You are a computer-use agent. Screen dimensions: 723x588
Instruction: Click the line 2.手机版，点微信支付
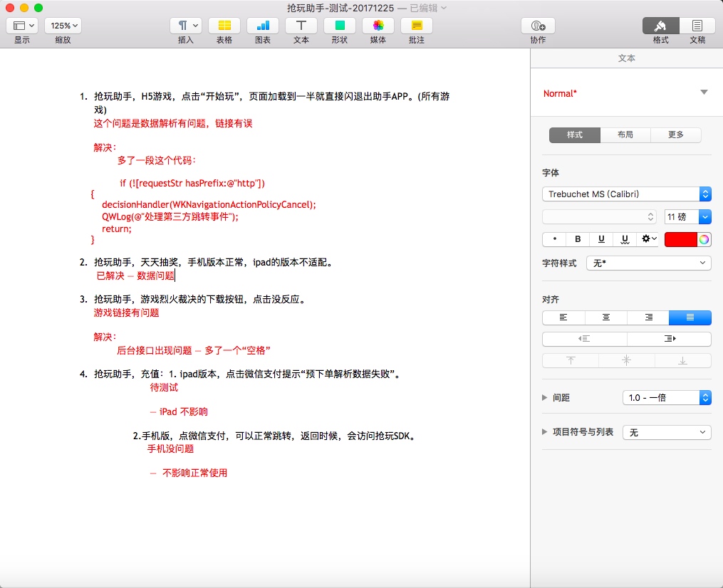275,436
